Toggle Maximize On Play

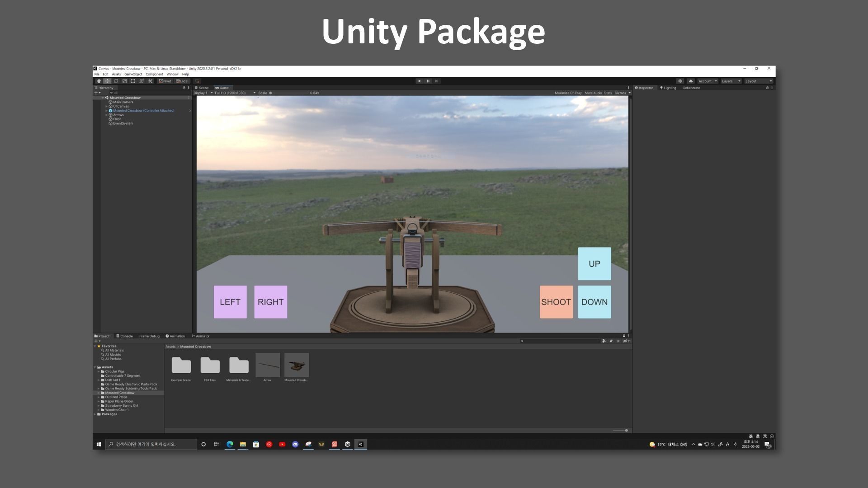coord(568,93)
